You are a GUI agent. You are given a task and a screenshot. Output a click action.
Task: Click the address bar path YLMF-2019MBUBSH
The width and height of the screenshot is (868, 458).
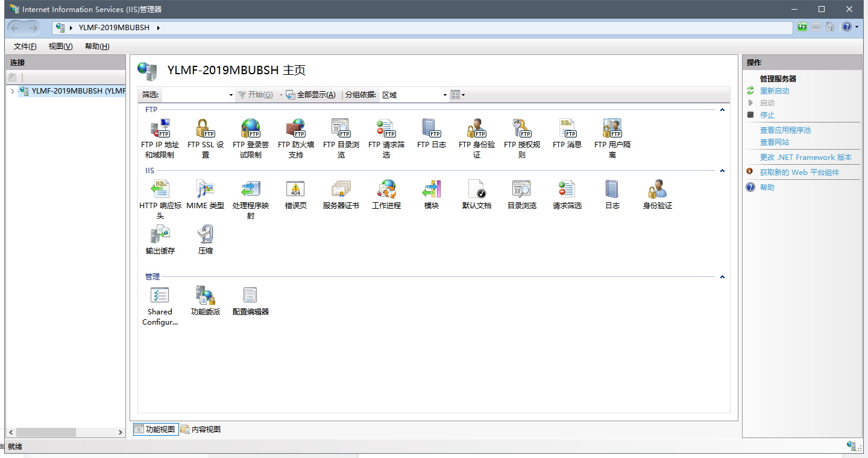click(x=114, y=28)
